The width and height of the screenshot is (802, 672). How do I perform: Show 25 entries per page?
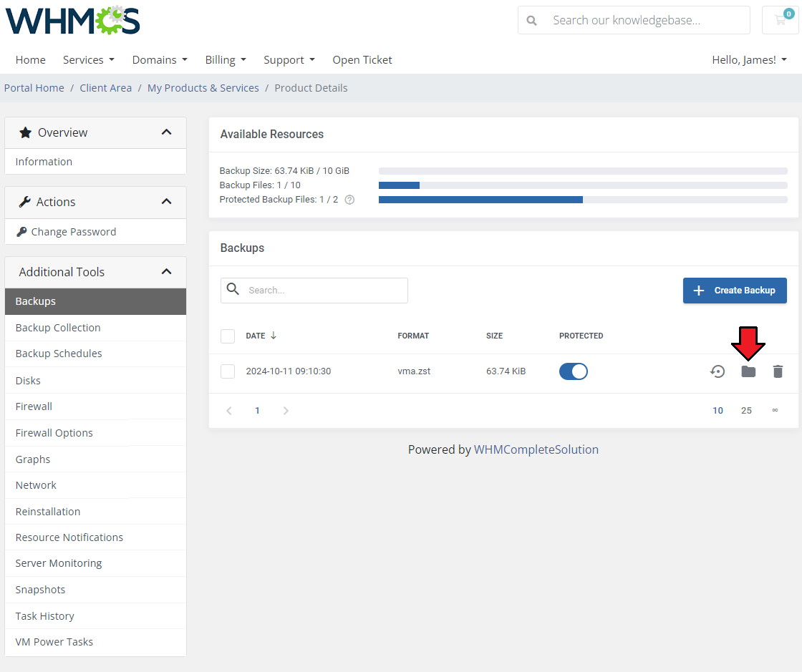pos(746,411)
